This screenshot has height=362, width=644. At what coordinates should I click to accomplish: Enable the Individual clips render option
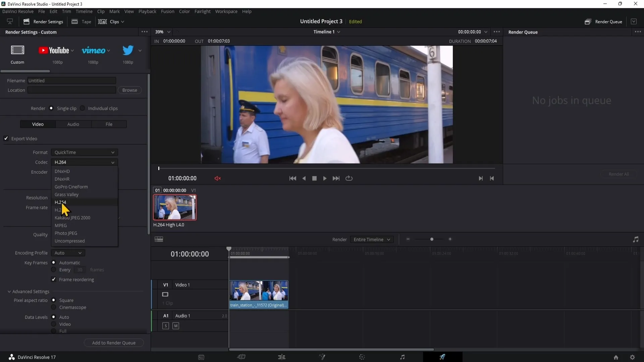pyautogui.click(x=83, y=108)
